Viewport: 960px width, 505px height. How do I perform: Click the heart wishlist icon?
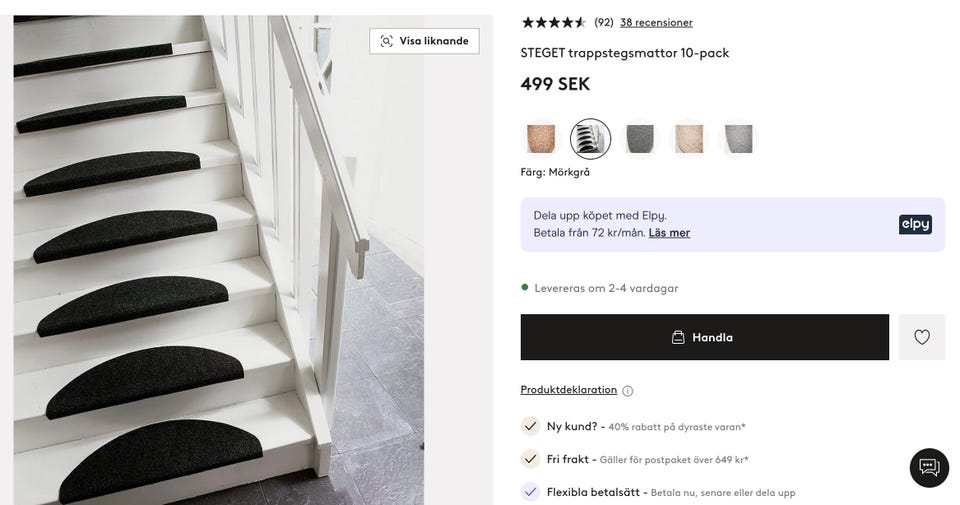922,337
